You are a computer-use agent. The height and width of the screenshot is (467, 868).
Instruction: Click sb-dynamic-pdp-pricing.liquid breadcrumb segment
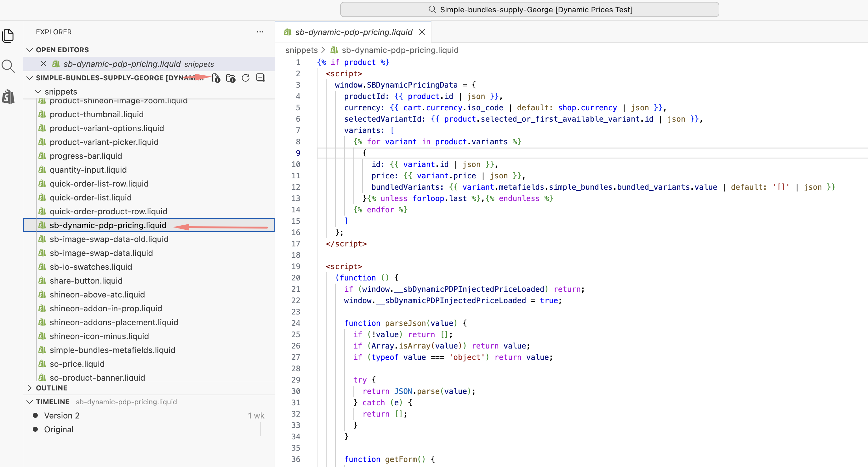(x=400, y=50)
